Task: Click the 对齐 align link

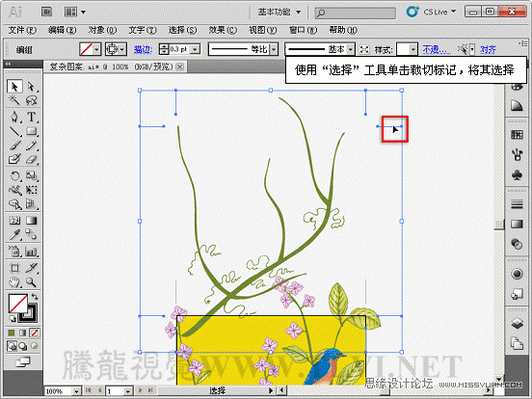Action: 488,49
